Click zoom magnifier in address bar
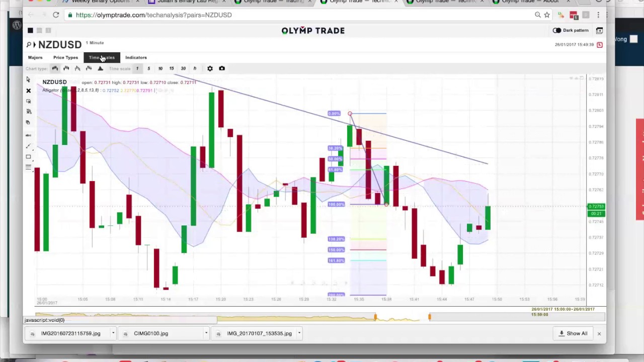The image size is (644, 362). pos(538,15)
